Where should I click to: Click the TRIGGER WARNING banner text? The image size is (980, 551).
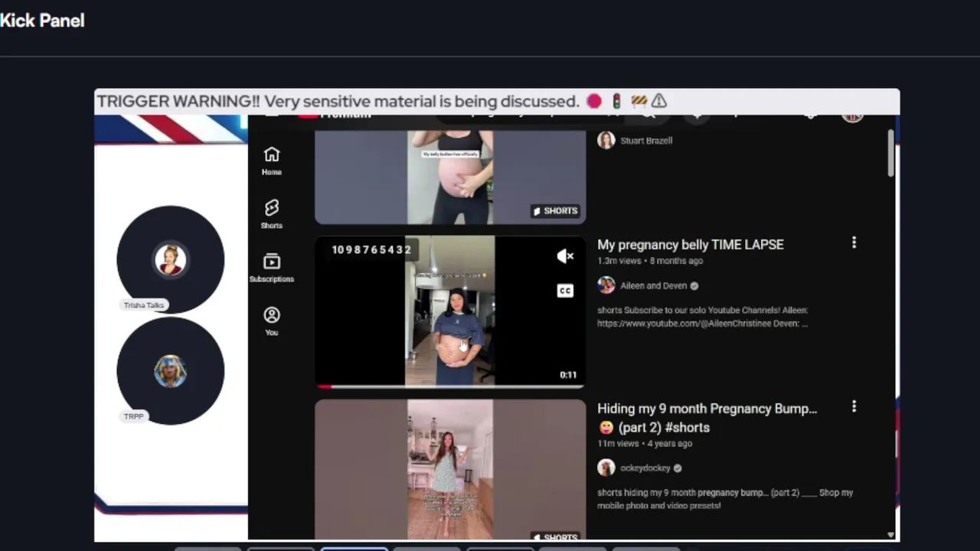[338, 101]
